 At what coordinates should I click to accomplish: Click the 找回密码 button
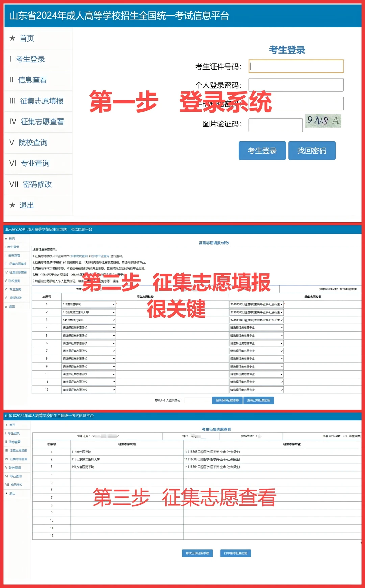pyautogui.click(x=312, y=151)
